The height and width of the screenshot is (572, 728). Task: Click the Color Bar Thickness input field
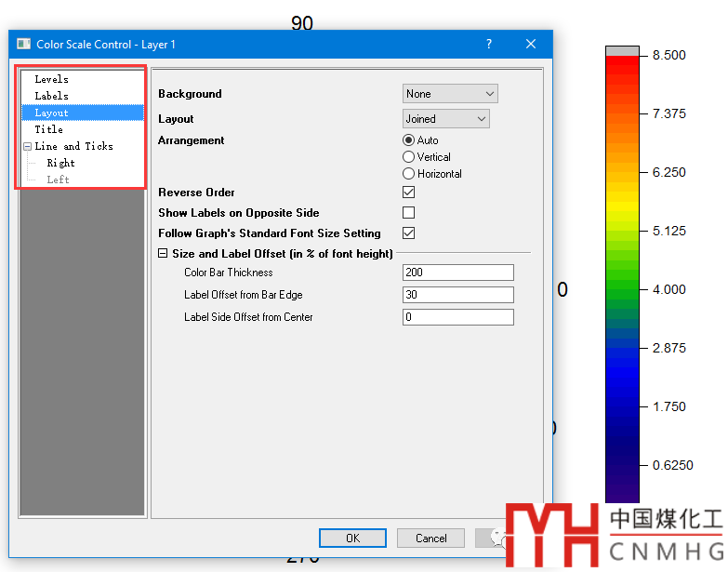[457, 273]
